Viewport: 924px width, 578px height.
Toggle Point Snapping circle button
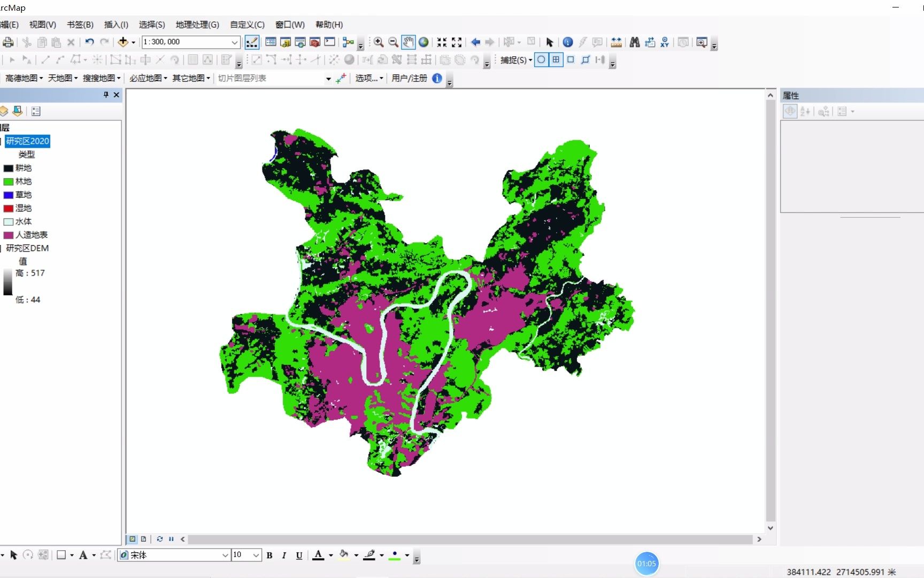tap(541, 59)
